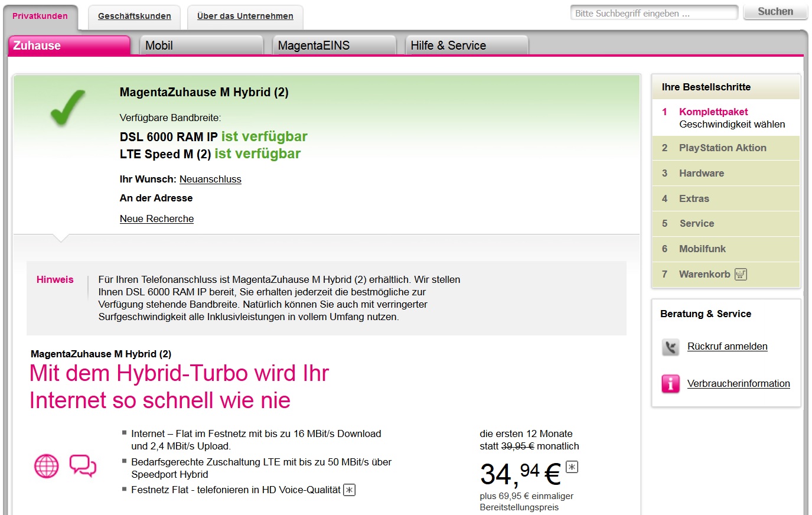Click the 'An der Adresse' label
Image resolution: width=812 pixels, height=515 pixels.
click(x=156, y=198)
